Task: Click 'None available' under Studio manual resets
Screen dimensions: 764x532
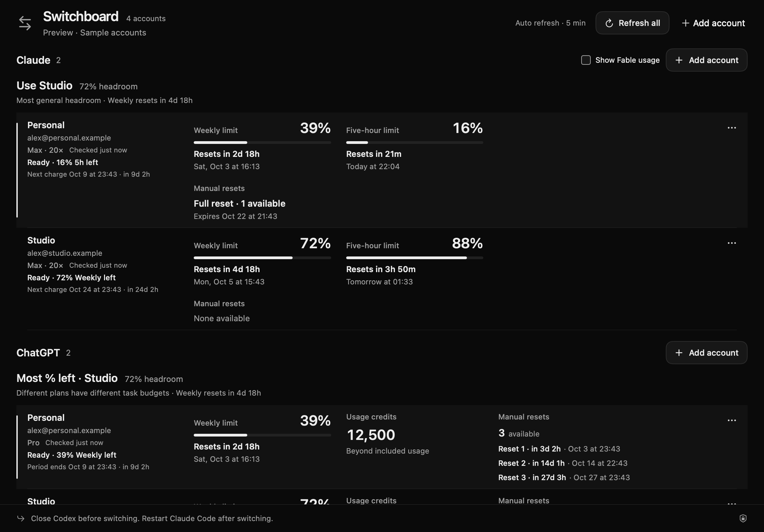Action: [222, 318]
